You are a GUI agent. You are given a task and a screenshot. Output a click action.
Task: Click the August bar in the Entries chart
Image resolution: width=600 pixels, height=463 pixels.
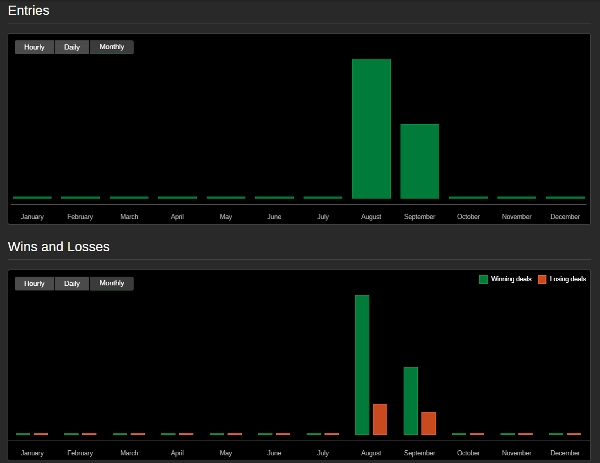click(x=371, y=129)
